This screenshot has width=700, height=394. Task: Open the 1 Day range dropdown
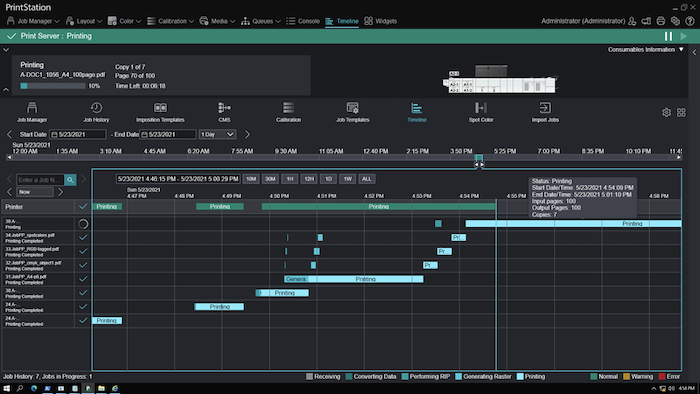point(217,134)
